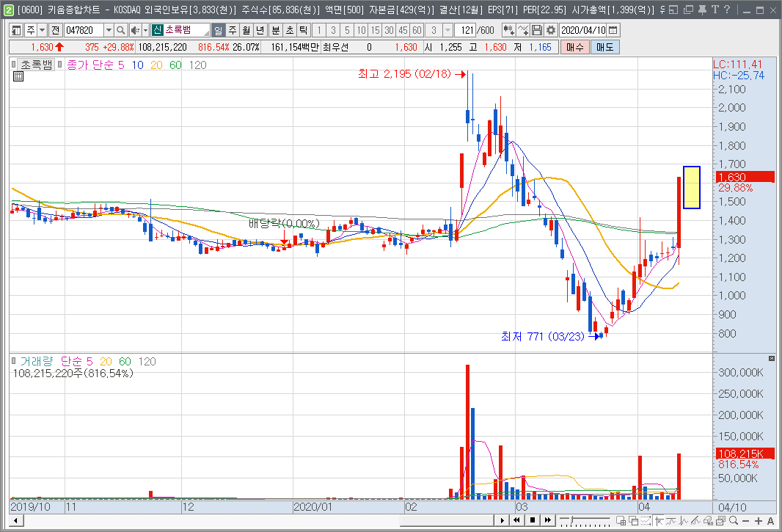Click the rewind button in bottom toolbar
This screenshot has width=782, height=532.
pos(517,520)
